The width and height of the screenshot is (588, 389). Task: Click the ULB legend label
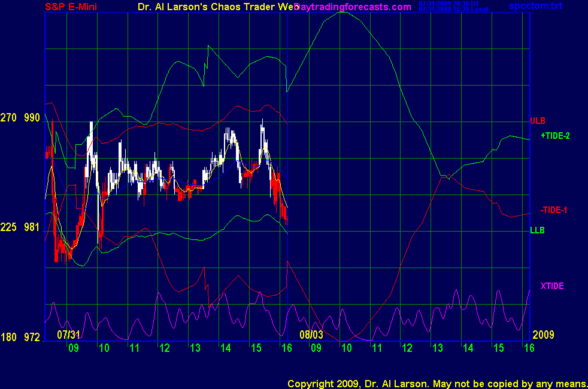[538, 121]
